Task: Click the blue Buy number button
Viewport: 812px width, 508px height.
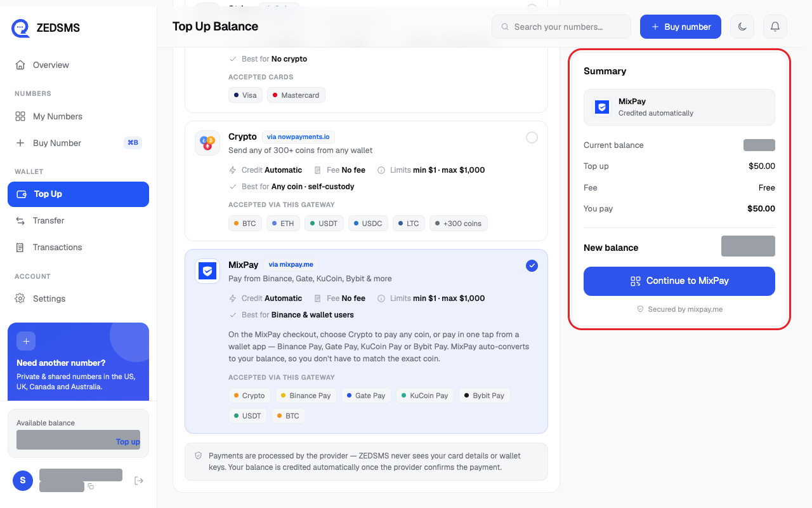Action: (x=681, y=27)
